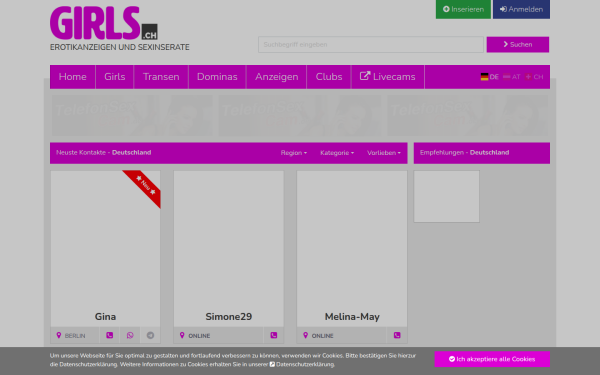Screen dimensions: 600x375
Task: Open the Transen menu item
Action: (x=161, y=77)
